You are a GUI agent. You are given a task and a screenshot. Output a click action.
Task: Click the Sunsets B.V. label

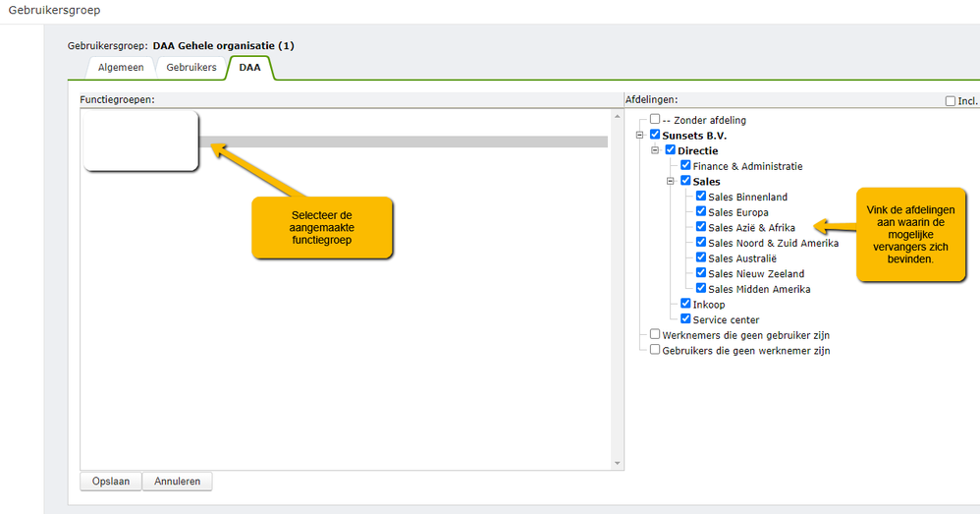click(x=694, y=136)
